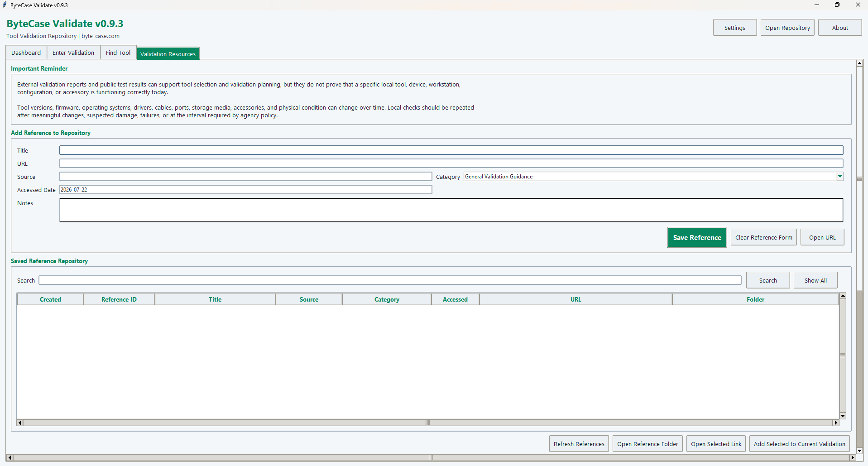Click Show All references button
Screen dimensions: 868x466
click(815, 280)
